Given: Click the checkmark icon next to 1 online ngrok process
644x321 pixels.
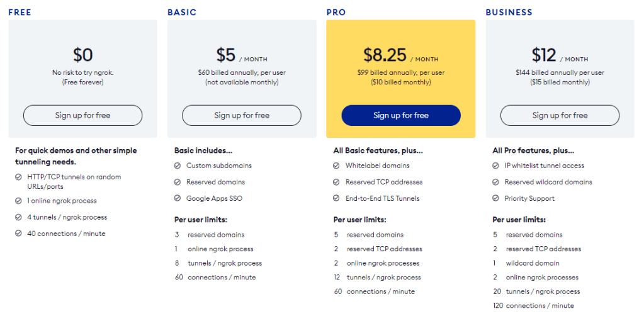Looking at the screenshot, I should [x=19, y=201].
